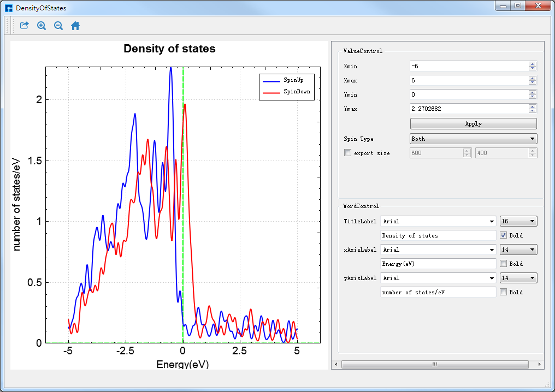
Task: Click the export chart icon in toolbar
Action: 25,26
